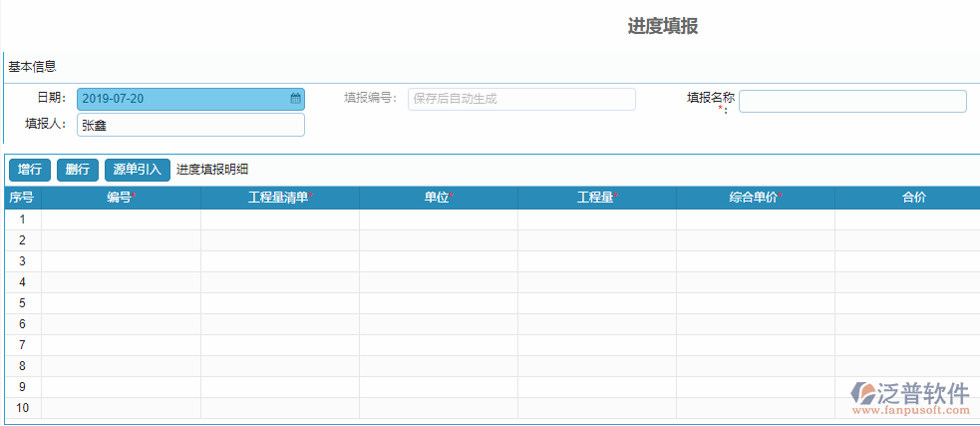Click the 编号 column header
This screenshot has width=980, height=426.
click(x=121, y=198)
